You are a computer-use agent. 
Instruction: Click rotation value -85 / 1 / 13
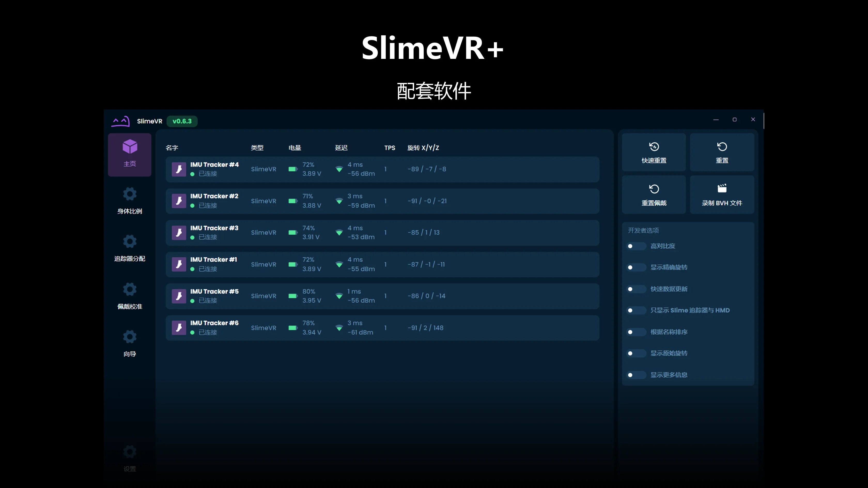424,232
